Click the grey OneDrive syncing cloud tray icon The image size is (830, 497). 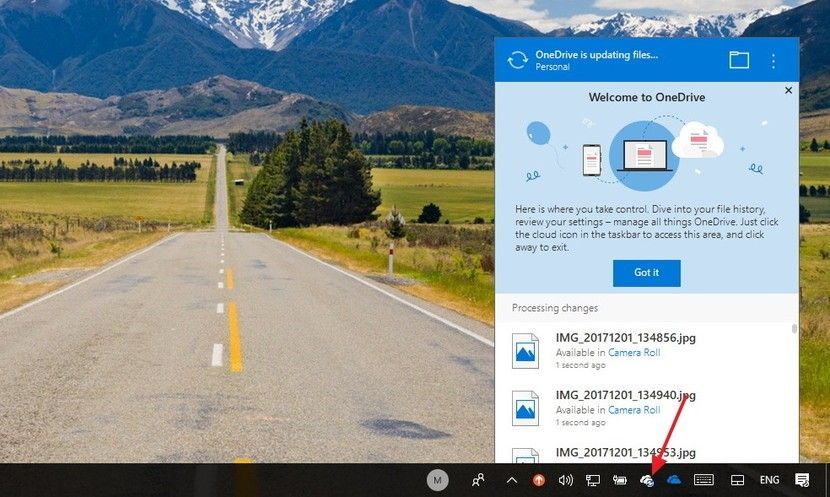tap(647, 481)
